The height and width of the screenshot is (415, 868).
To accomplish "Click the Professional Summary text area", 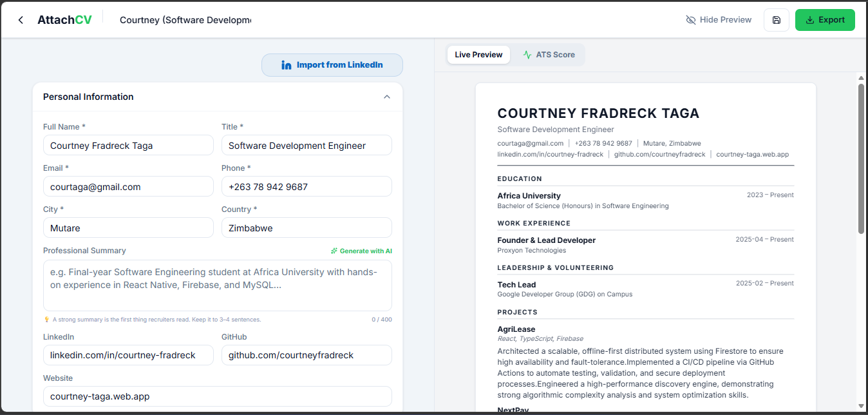I will (218, 285).
